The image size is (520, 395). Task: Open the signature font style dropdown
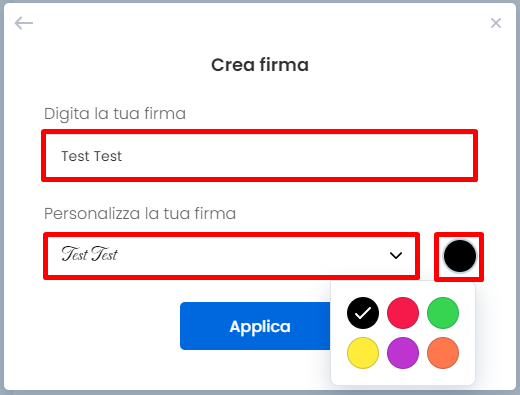[231, 256]
